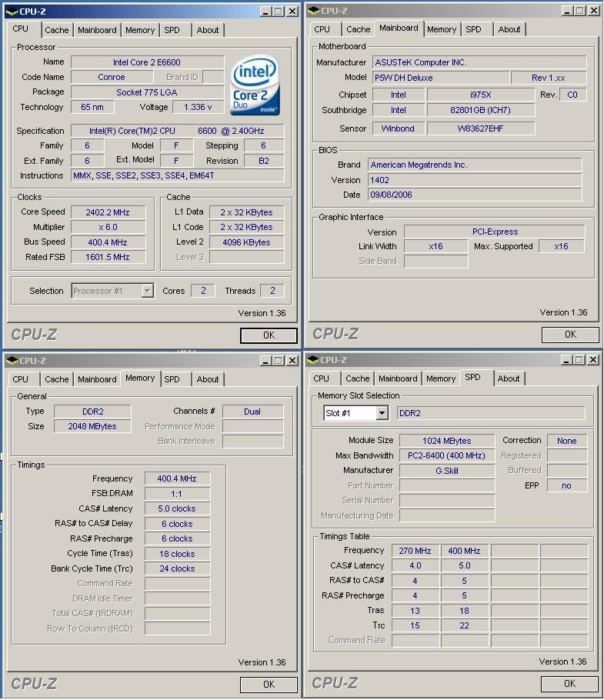The width and height of the screenshot is (604, 700).
Task: Click the Bank Cycle Time value 24 clocks
Action: tap(177, 568)
